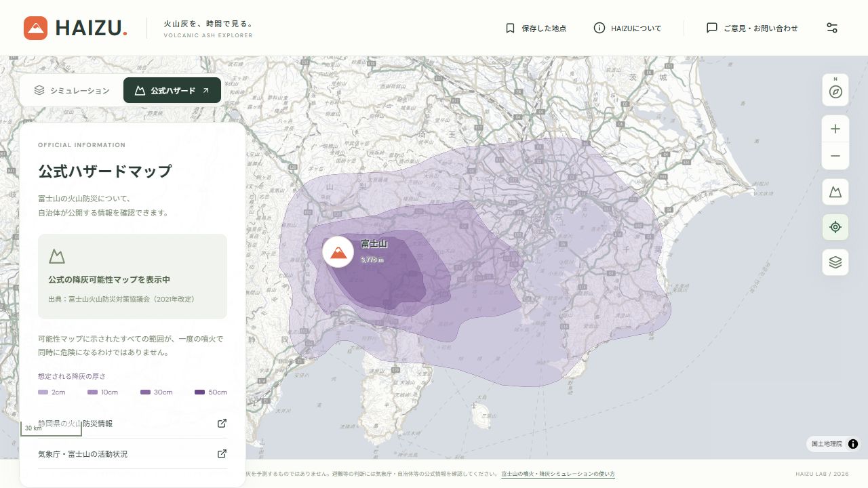The height and width of the screenshot is (488, 868).
Task: Open 気象庁・富士山の活動状況 link
Action: 132,454
